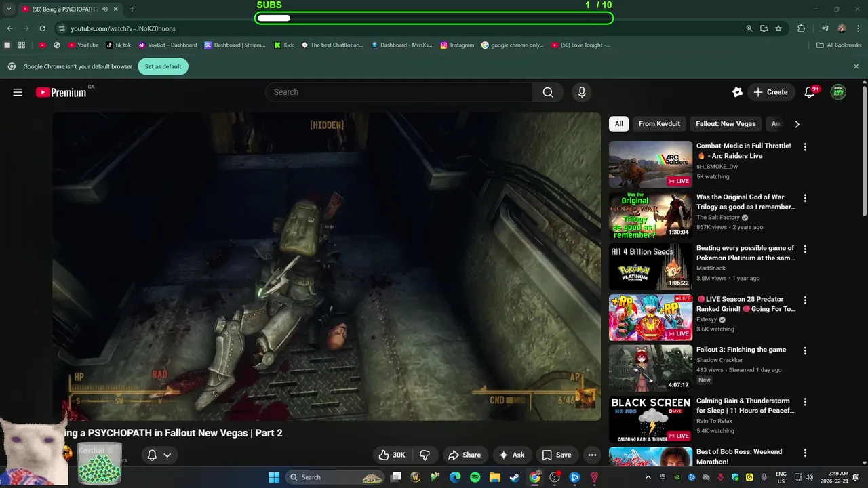
Task: Go back in Chrome
Action: [x=9, y=28]
